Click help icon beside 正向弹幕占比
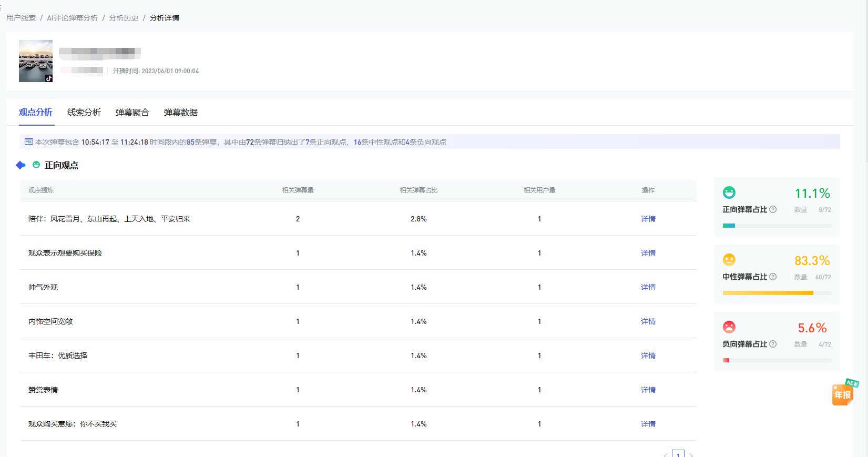The height and width of the screenshot is (457, 868). point(773,209)
